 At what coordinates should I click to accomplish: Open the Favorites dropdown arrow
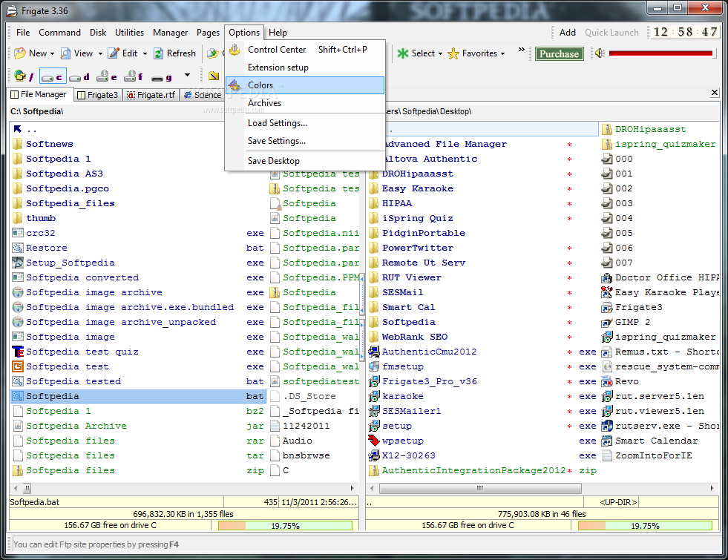[x=503, y=54]
